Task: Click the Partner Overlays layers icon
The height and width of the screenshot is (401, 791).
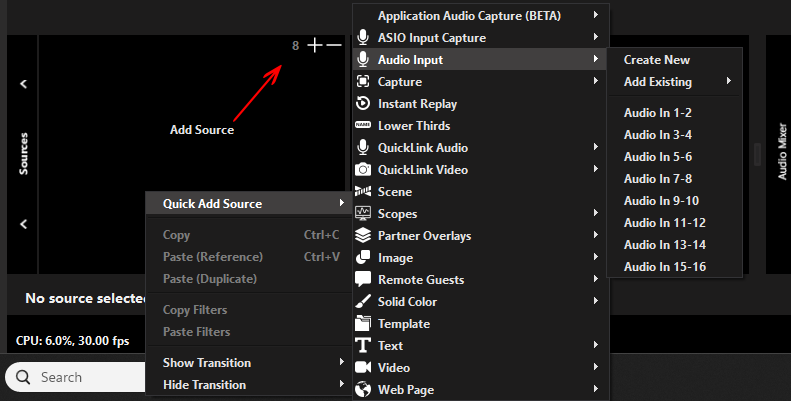Action: click(x=363, y=236)
